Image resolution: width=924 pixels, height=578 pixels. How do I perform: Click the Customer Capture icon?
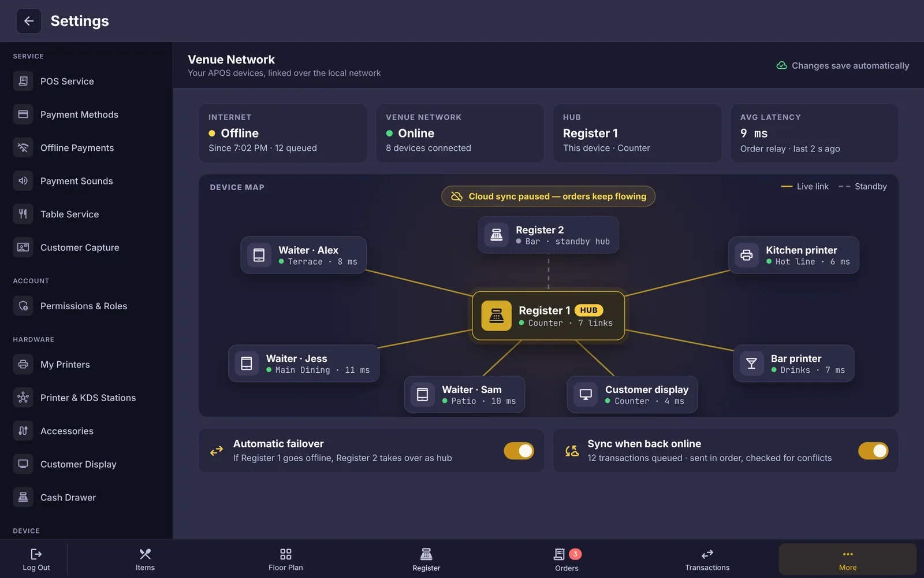[x=23, y=247]
